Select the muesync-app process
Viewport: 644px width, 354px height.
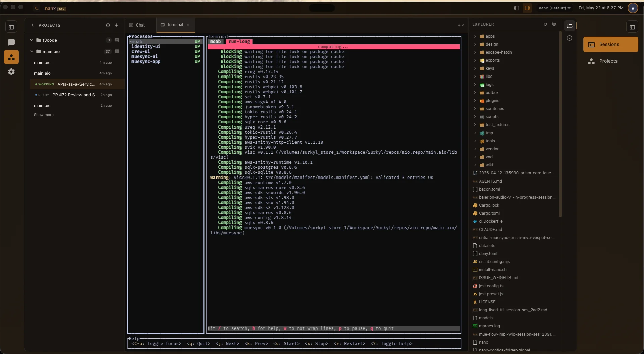tap(165, 62)
